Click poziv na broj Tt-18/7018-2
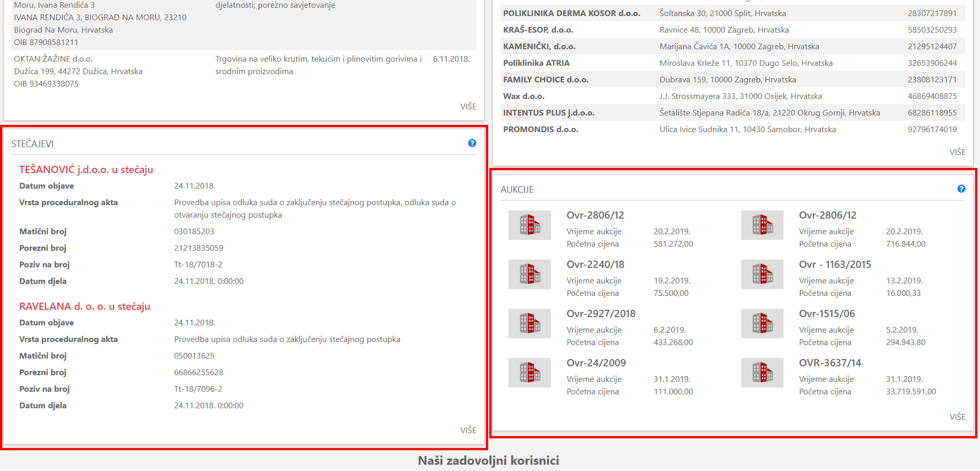The height and width of the screenshot is (471, 980). (198, 264)
